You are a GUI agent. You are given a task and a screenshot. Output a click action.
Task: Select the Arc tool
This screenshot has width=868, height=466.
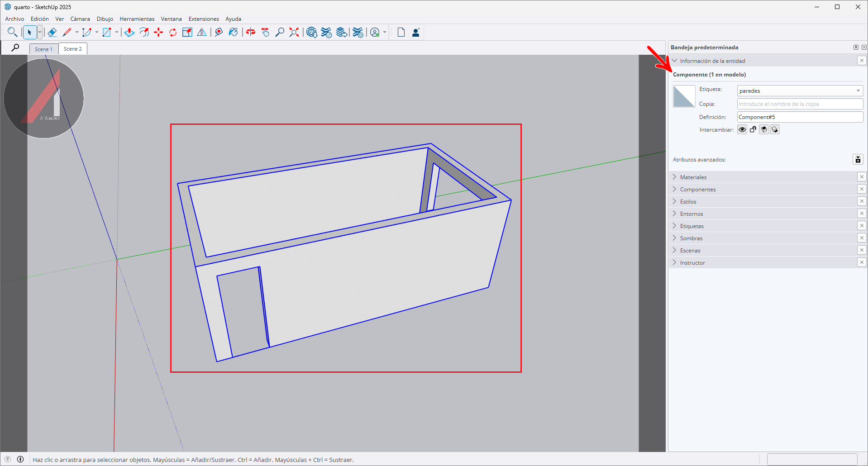click(87, 32)
